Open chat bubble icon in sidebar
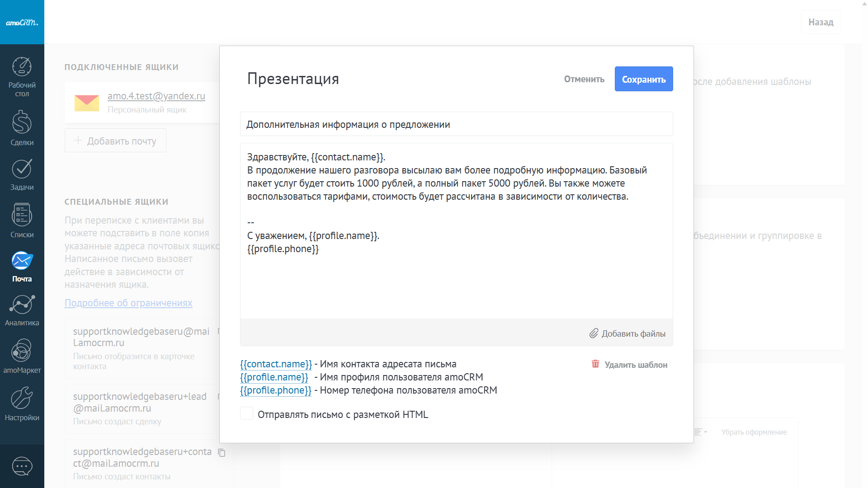868x488 pixels. [x=22, y=466]
